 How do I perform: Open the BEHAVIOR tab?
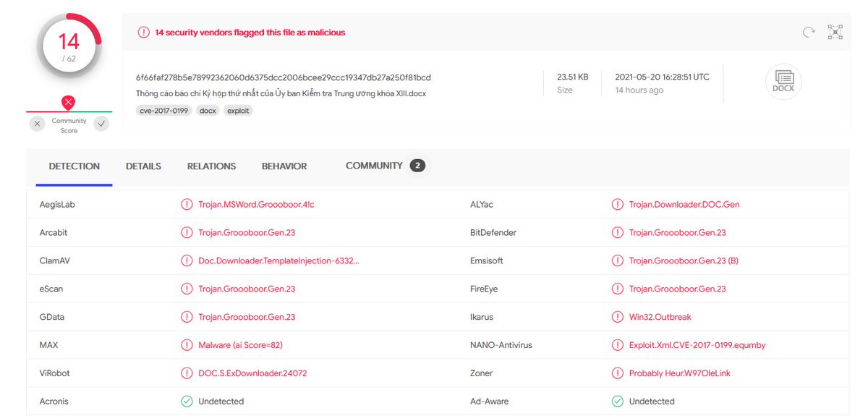284,166
